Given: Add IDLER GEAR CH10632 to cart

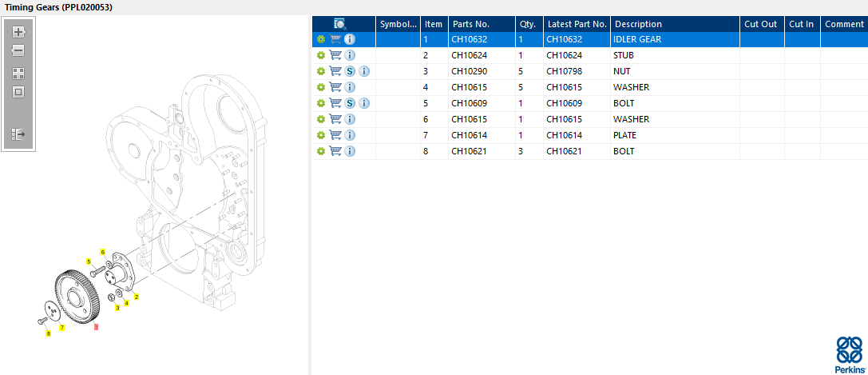Looking at the screenshot, I should pos(335,39).
